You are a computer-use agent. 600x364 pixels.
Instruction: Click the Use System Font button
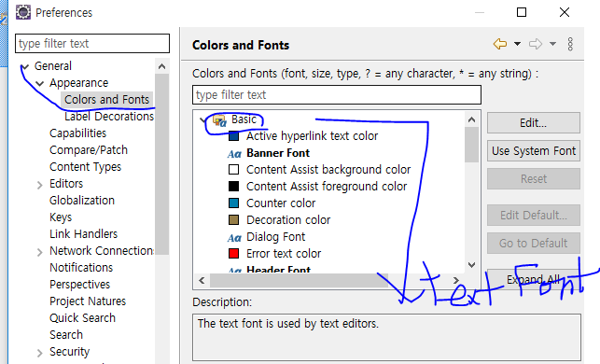[534, 151]
